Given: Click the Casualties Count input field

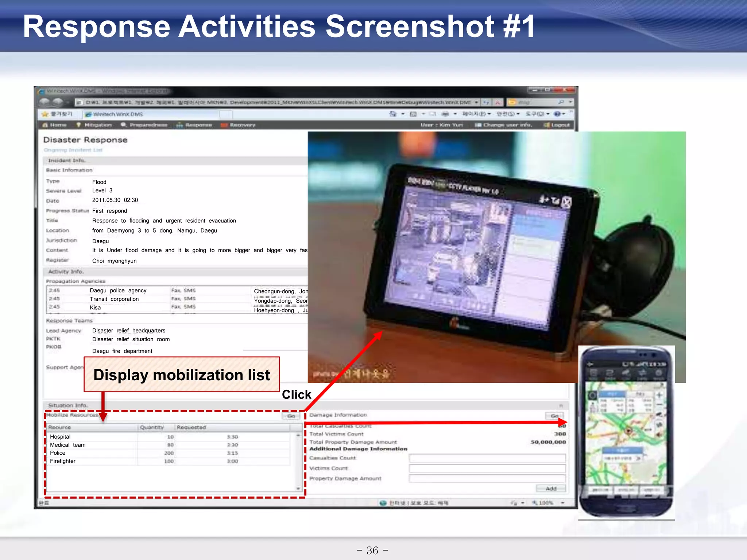Looking at the screenshot, I should coord(487,458).
